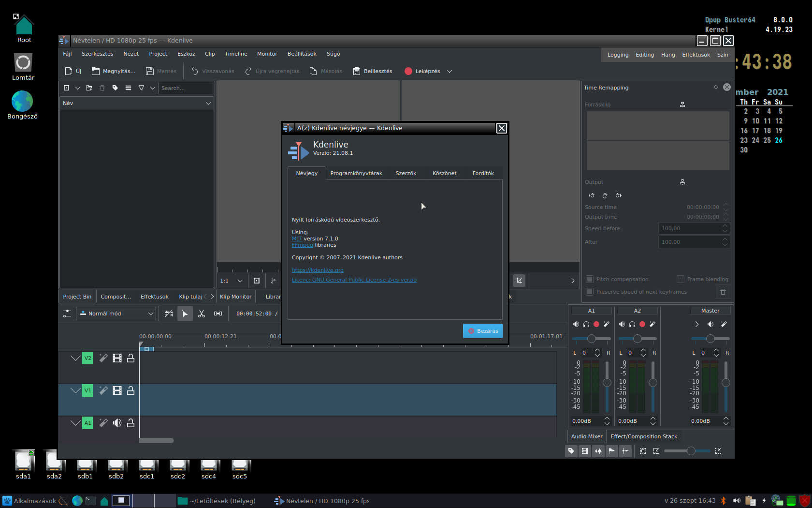The height and width of the screenshot is (508, 812).
Task: Open the 1:1 monitor zoom dropdown
Action: click(x=232, y=281)
